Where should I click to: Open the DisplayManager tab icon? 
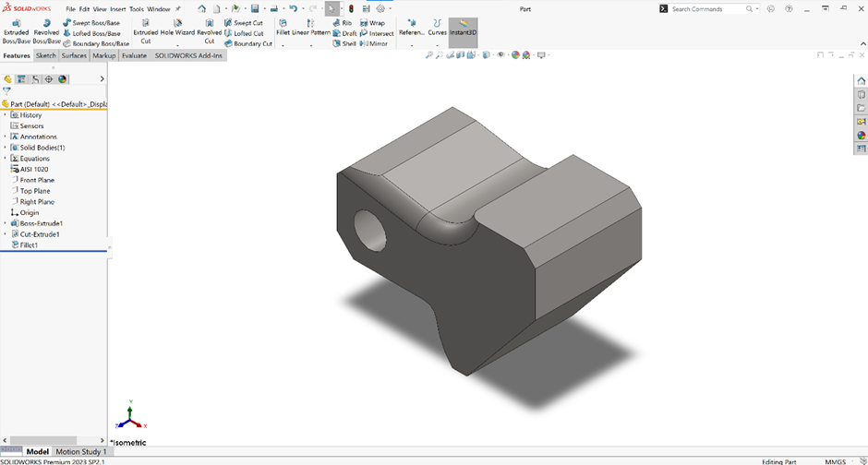pyautogui.click(x=63, y=79)
